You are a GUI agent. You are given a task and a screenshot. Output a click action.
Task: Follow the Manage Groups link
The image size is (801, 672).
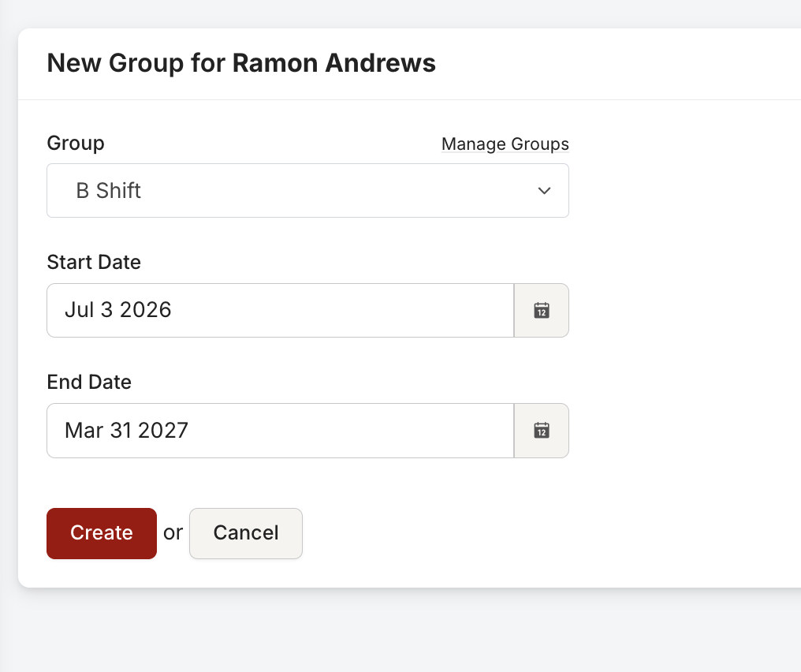(505, 144)
